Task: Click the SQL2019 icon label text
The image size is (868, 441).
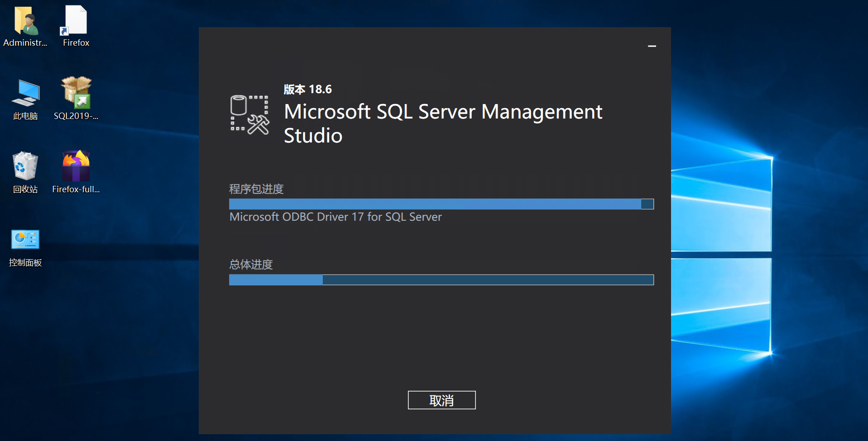Action: point(76,116)
